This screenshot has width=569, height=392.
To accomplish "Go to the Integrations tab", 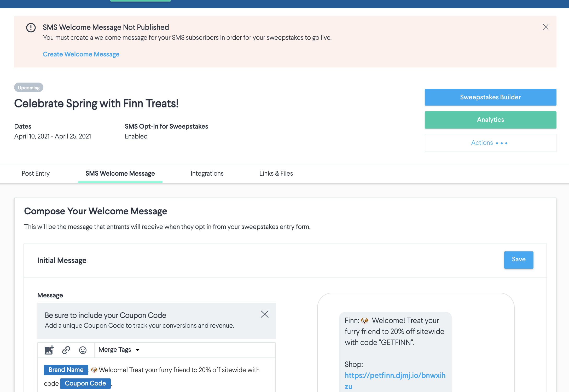I will 207,174.
